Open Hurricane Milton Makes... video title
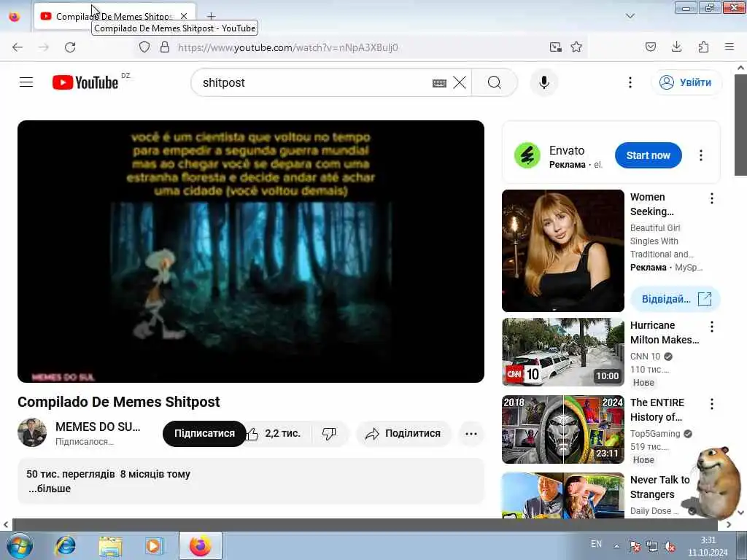Viewport: 747px width, 560px height. (x=665, y=332)
